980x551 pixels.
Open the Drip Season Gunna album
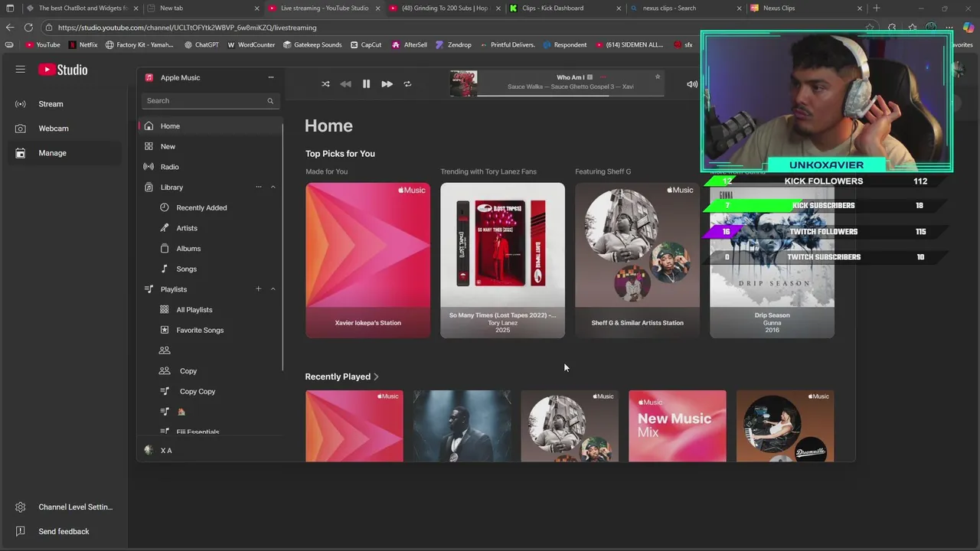772,260
